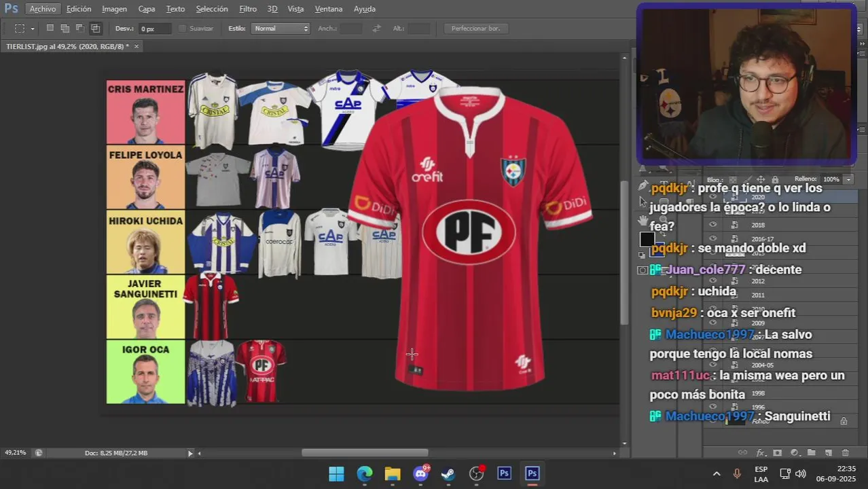Delete layer trash icon

click(x=846, y=453)
